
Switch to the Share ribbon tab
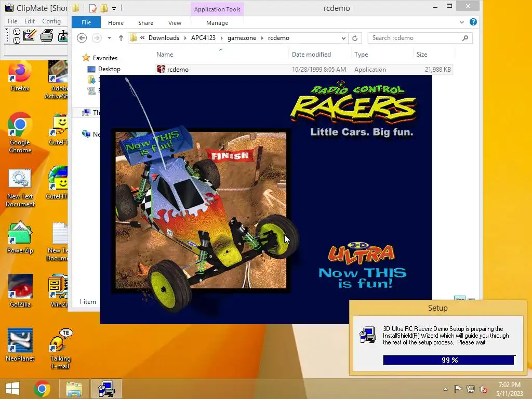tap(145, 23)
